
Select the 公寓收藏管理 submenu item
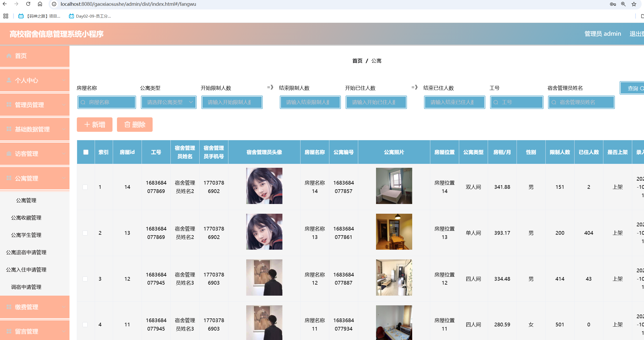26,218
